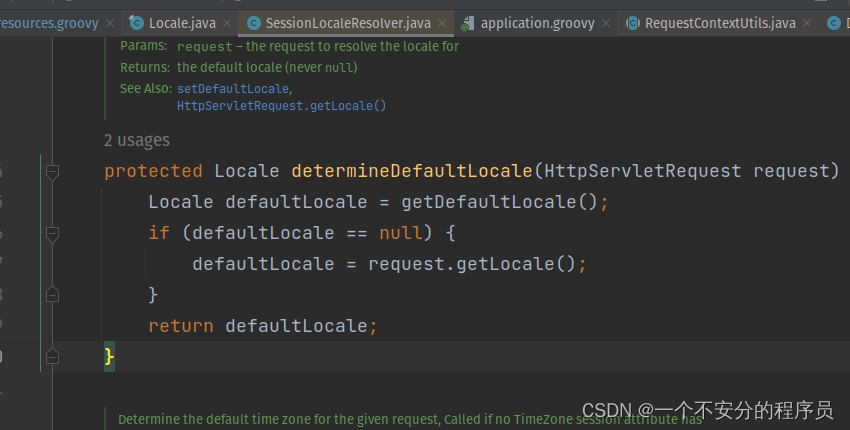This screenshot has height=430, width=850.
Task: Click the fold end marker at the method closing brace
Action: coord(52,356)
